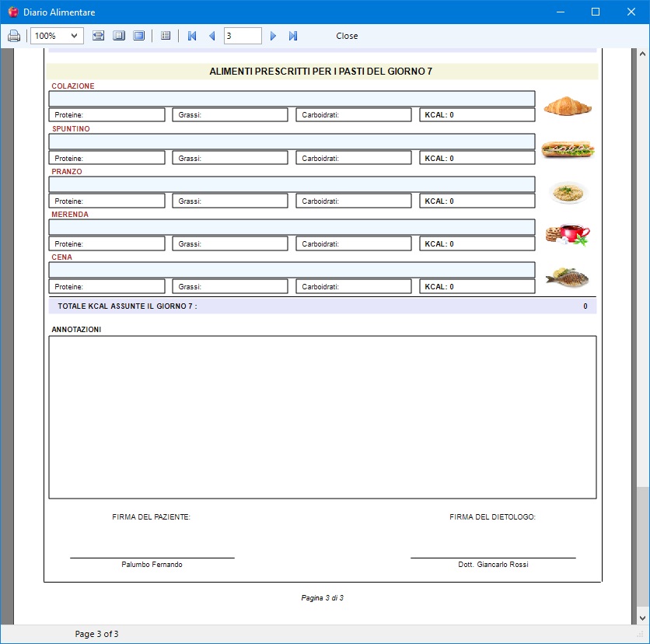Click the PRANZO heading
Image resolution: width=650 pixels, height=644 pixels.
pos(67,171)
